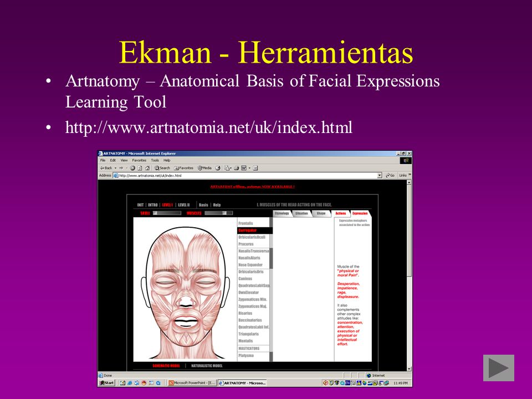Select the Naturalistic Model view
Screen dimensions: 532x399
click(x=207, y=366)
